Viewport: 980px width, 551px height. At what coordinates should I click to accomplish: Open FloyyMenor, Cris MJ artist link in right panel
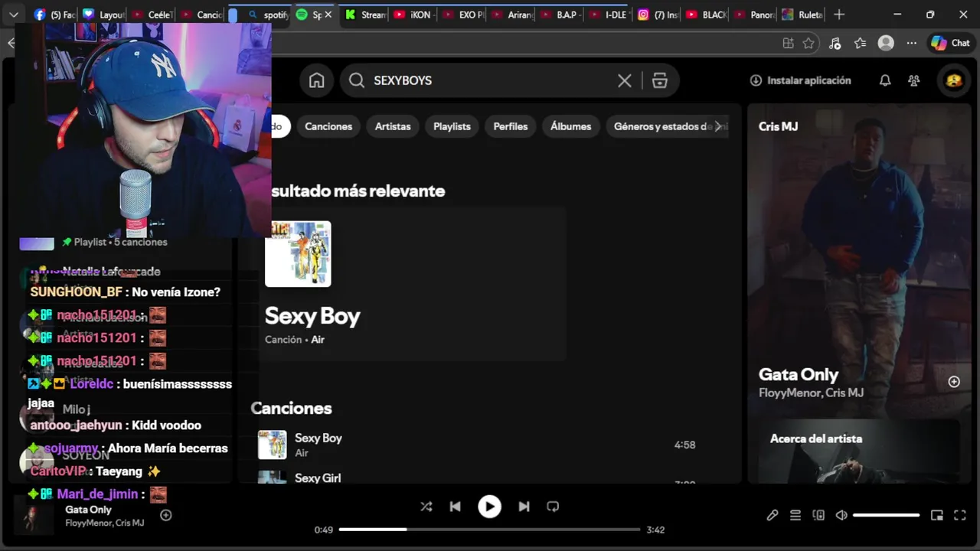pos(811,393)
